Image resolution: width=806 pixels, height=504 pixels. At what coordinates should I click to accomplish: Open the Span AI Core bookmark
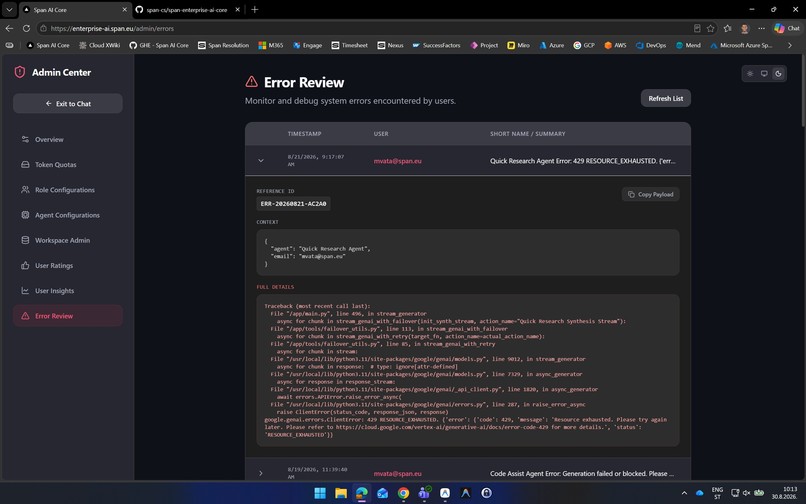coord(48,45)
